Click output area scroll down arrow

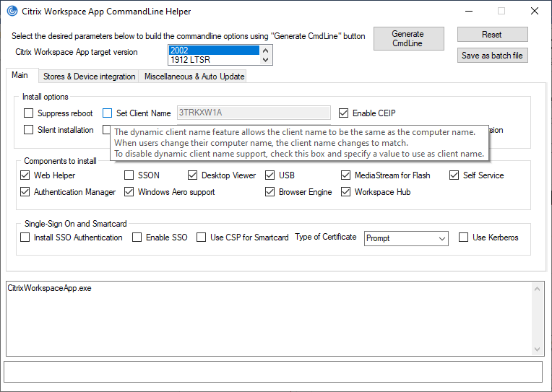[538, 349]
